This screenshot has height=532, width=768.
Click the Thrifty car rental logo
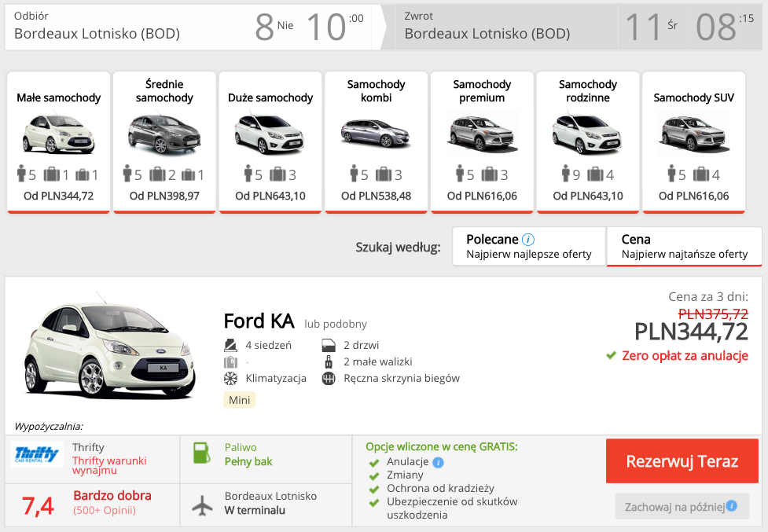coord(37,455)
